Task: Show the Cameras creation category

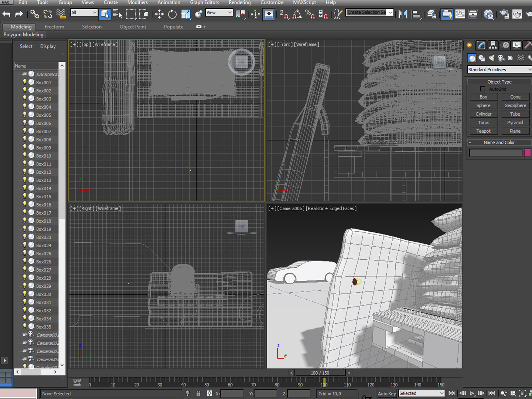Action: [501, 58]
